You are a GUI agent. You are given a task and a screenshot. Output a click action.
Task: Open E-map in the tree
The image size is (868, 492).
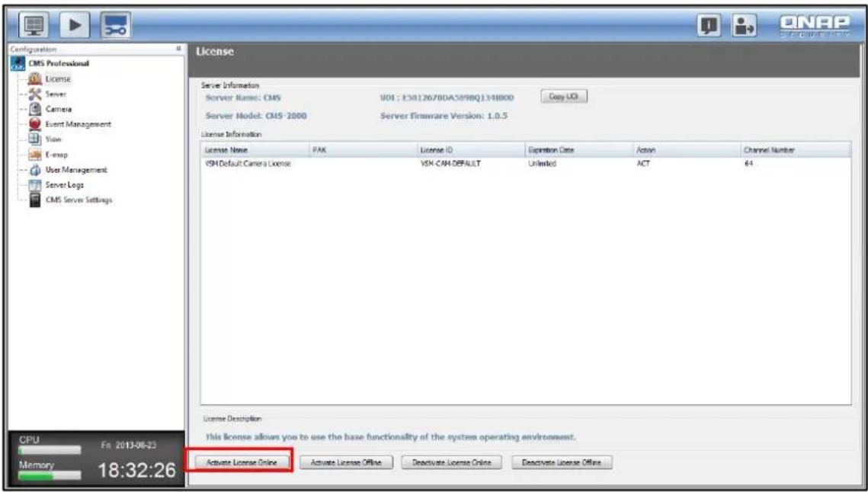[56, 155]
